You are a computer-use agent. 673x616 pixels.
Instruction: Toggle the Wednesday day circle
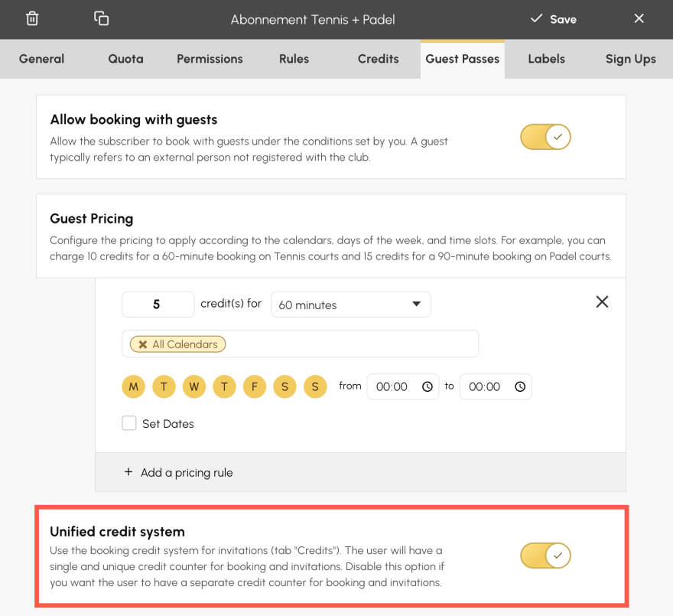tap(194, 386)
